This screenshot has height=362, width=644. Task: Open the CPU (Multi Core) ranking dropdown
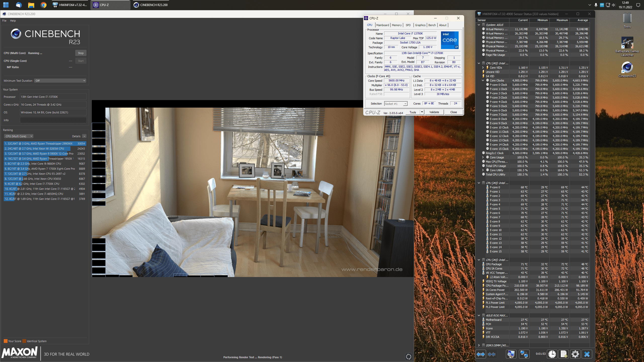tap(19, 136)
